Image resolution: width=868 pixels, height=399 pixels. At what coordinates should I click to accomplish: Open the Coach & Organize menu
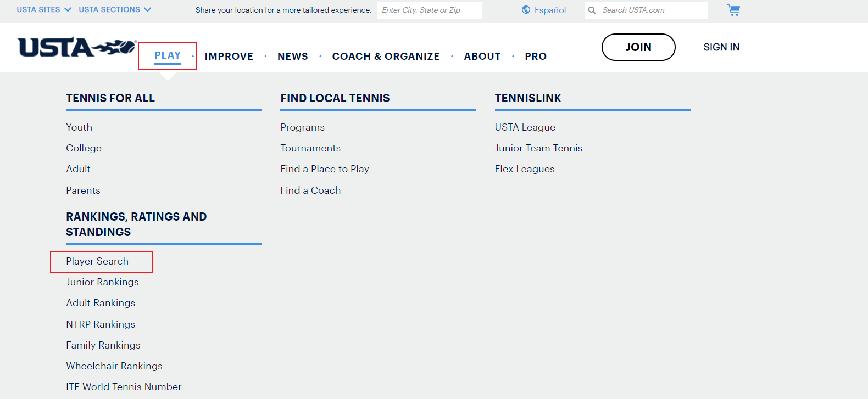click(x=386, y=57)
